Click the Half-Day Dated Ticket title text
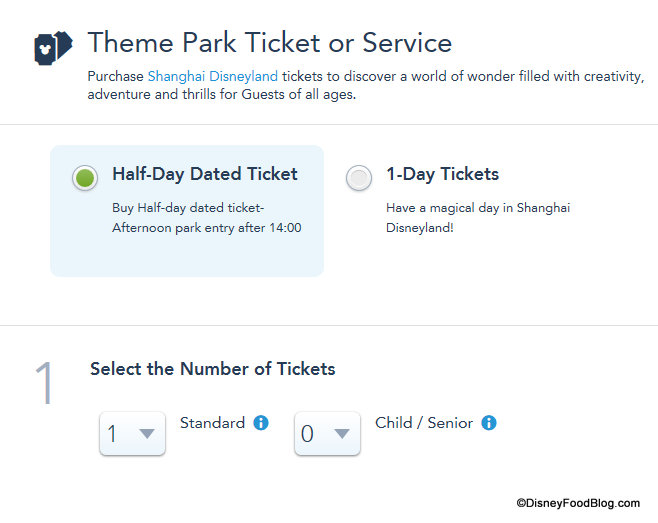Screen dimensions: 658x523 pyautogui.click(x=205, y=174)
